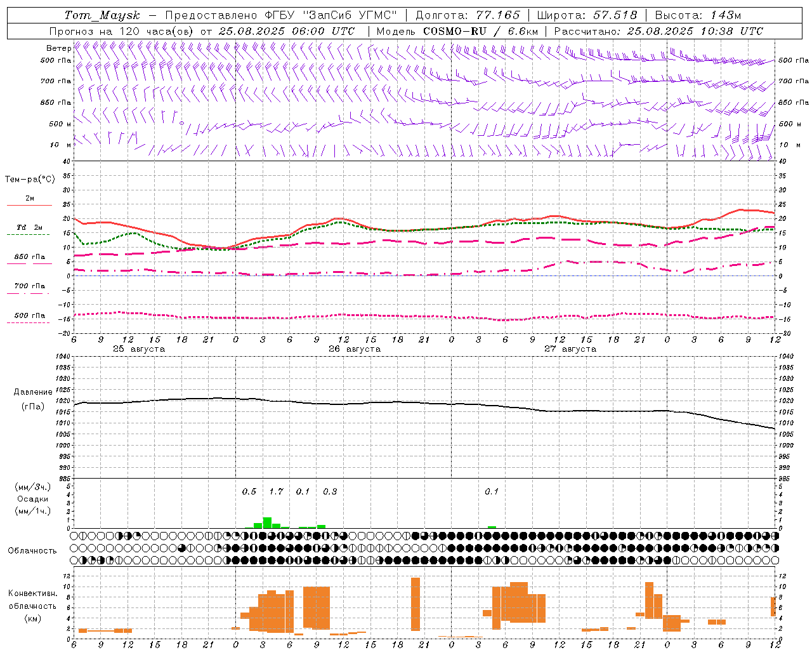Click the 26 августа date label

[x=355, y=349]
